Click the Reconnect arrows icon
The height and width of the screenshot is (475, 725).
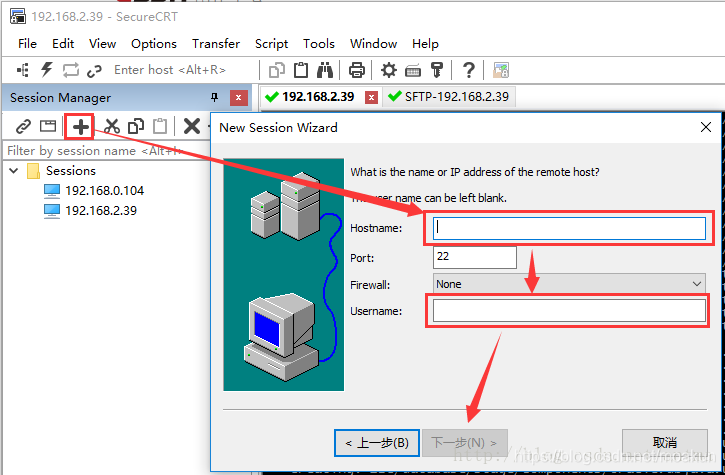[71, 70]
